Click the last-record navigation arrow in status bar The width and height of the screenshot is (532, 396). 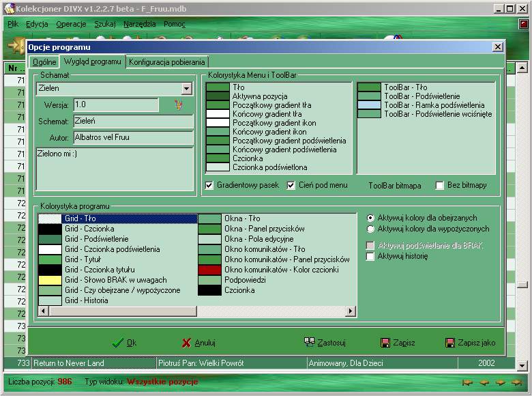(517, 382)
